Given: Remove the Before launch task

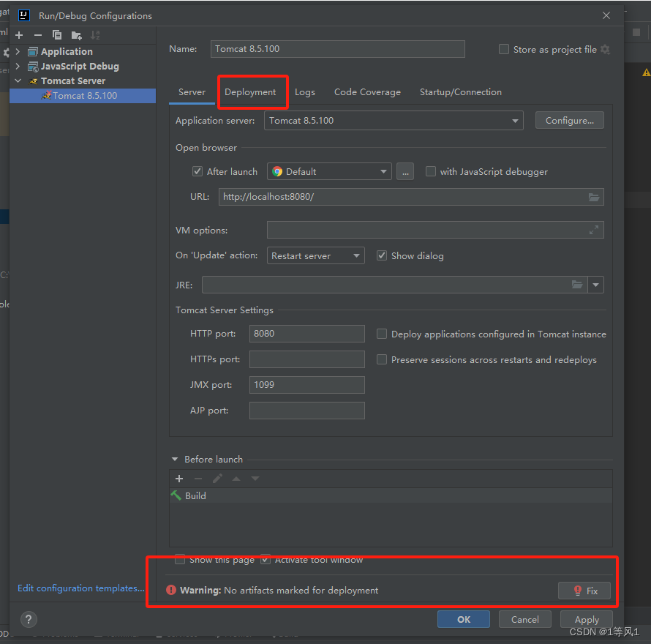Looking at the screenshot, I should point(198,479).
